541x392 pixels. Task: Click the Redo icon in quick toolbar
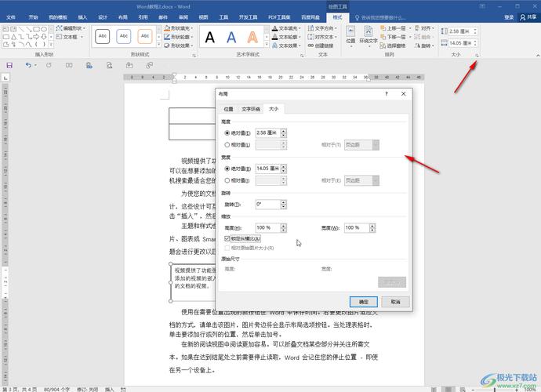[x=49, y=65]
